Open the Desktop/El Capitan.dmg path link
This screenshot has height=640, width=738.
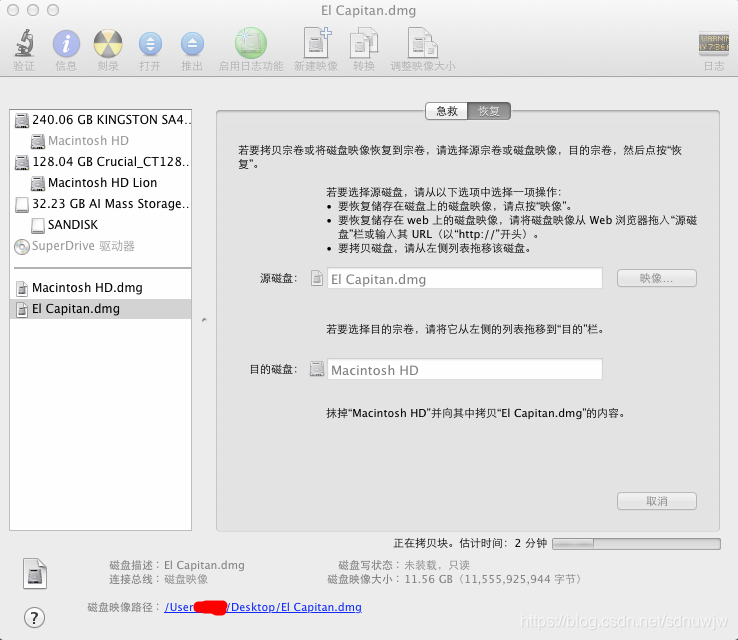[263, 607]
